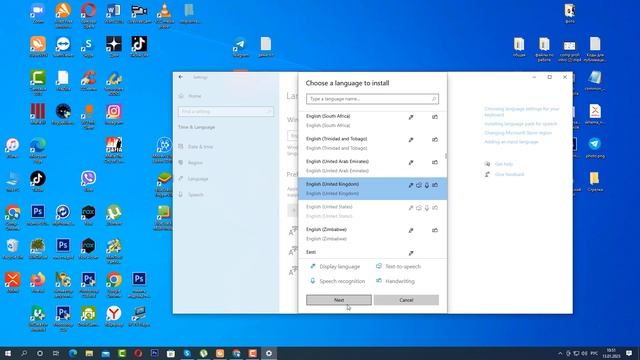The width and height of the screenshot is (640, 360).
Task: Click the handwriting icon on English (United Kingdom)
Action: [435, 185]
